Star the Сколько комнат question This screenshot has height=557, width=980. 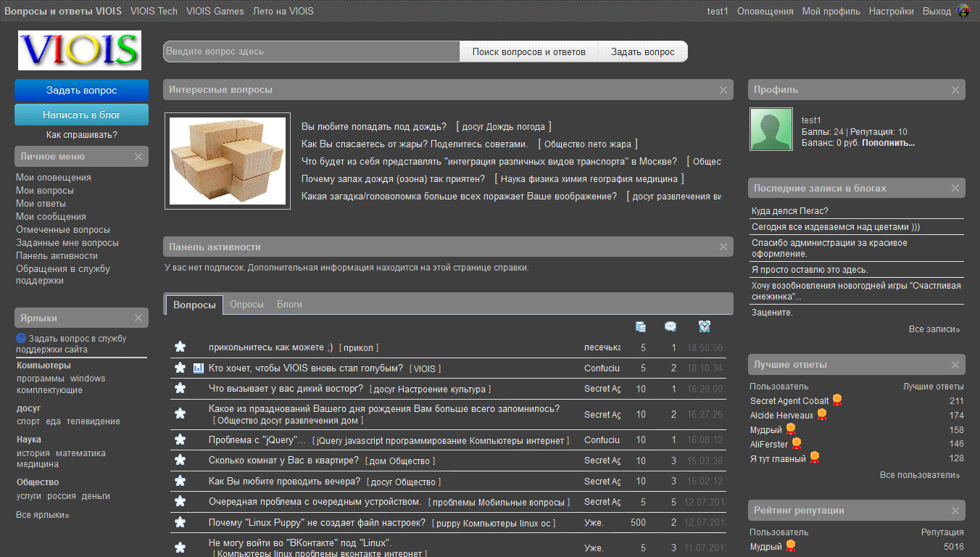click(x=180, y=460)
